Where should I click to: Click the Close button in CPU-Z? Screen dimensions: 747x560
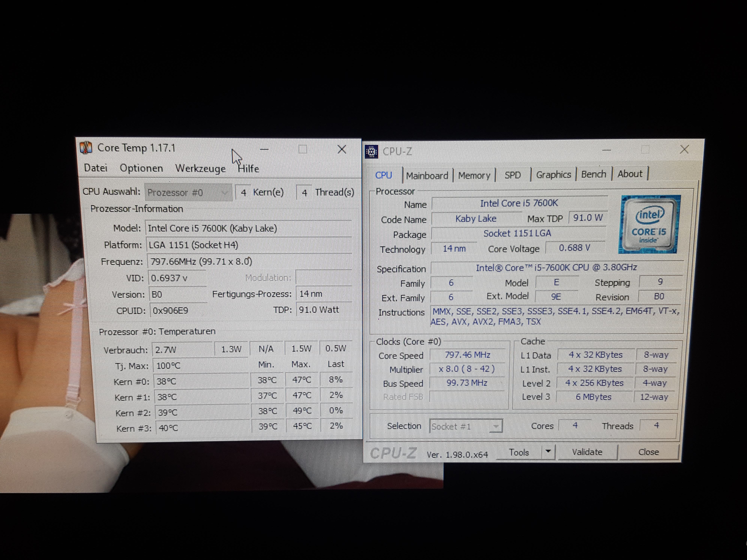click(x=648, y=452)
